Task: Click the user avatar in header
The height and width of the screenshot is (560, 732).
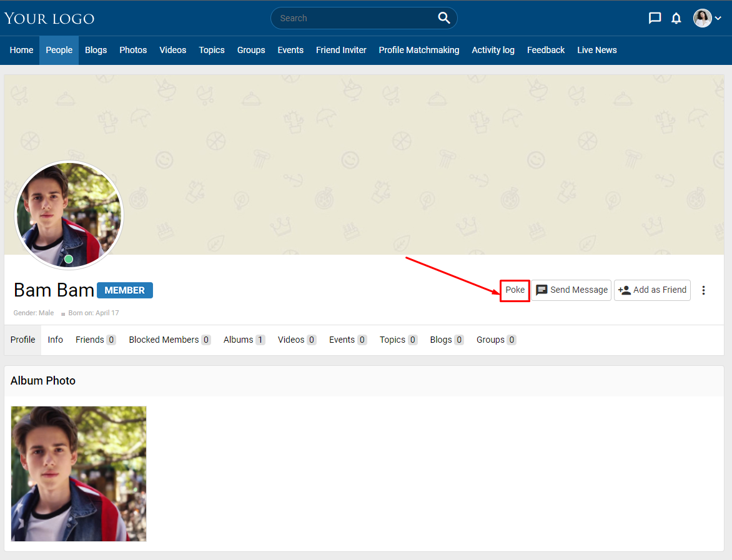Action: point(702,18)
